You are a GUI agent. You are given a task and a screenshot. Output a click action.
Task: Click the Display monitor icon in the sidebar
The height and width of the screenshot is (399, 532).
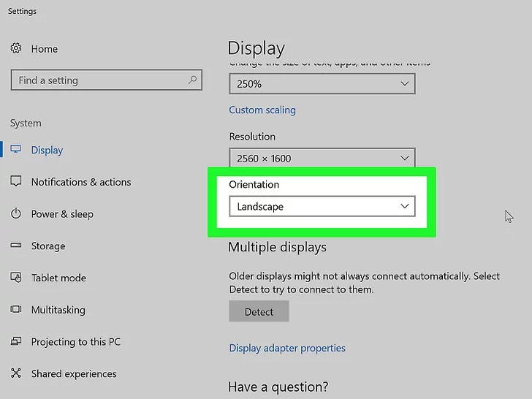point(16,150)
